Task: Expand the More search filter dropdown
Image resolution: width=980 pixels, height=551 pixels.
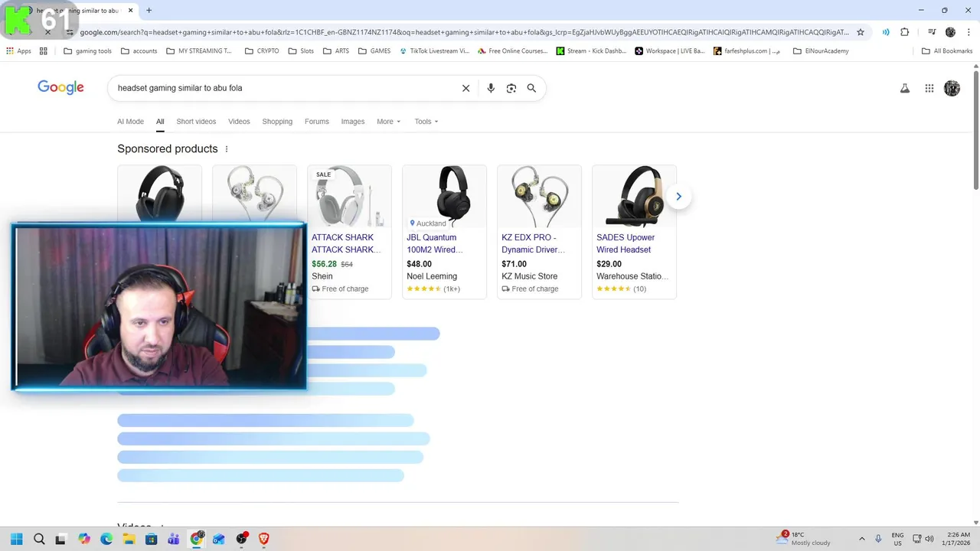Action: pyautogui.click(x=388, y=122)
